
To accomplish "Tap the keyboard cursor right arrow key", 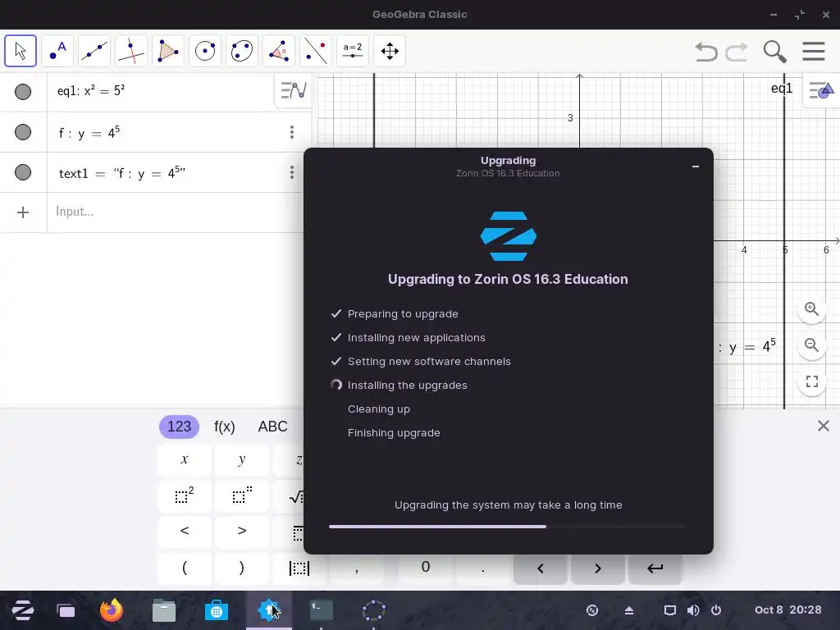I will [x=597, y=569].
